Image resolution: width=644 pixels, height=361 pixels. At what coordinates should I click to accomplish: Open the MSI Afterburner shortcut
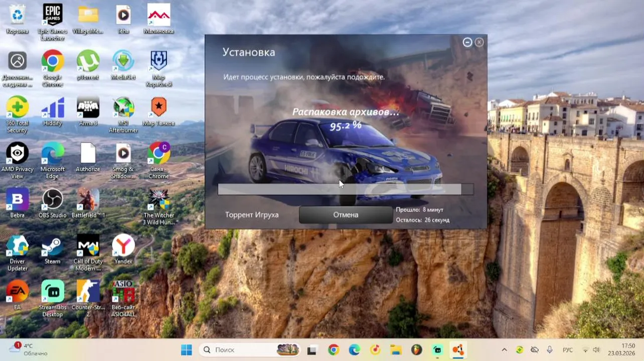pyautogui.click(x=123, y=114)
